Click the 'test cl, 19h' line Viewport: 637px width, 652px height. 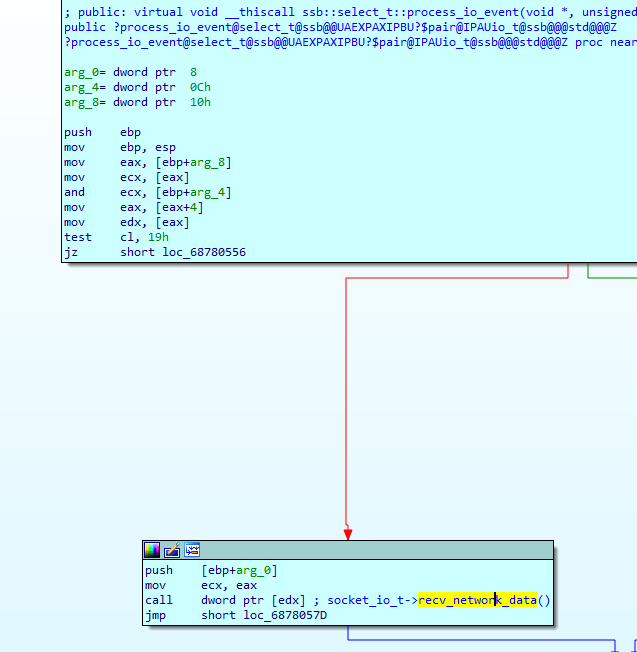[x=116, y=237]
